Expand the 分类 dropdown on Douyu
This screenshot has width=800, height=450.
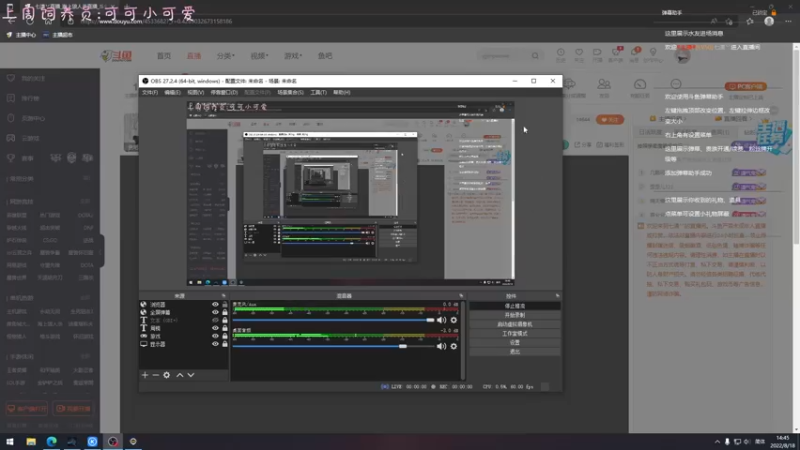(226, 56)
